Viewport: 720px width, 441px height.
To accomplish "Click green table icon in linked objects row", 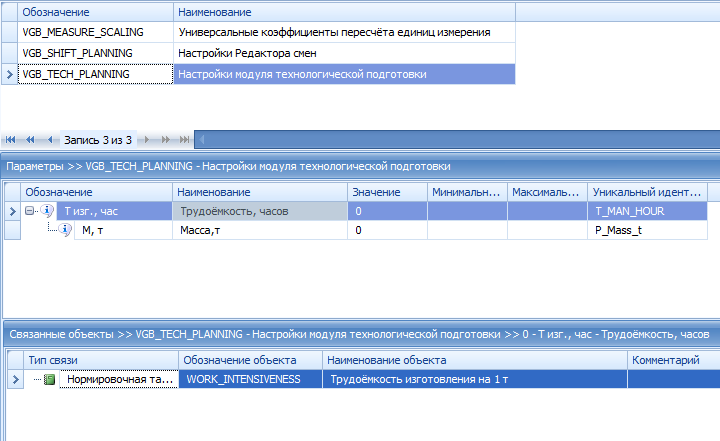I will (x=49, y=379).
